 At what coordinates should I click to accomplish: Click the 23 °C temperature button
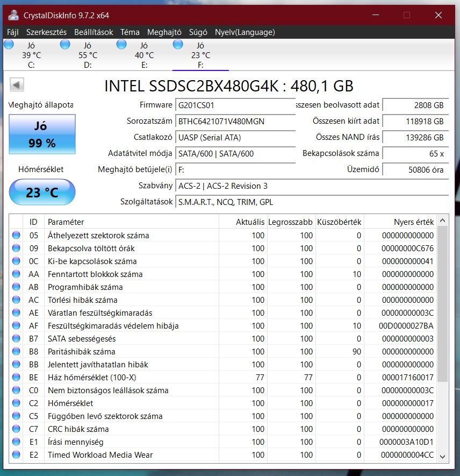click(42, 192)
